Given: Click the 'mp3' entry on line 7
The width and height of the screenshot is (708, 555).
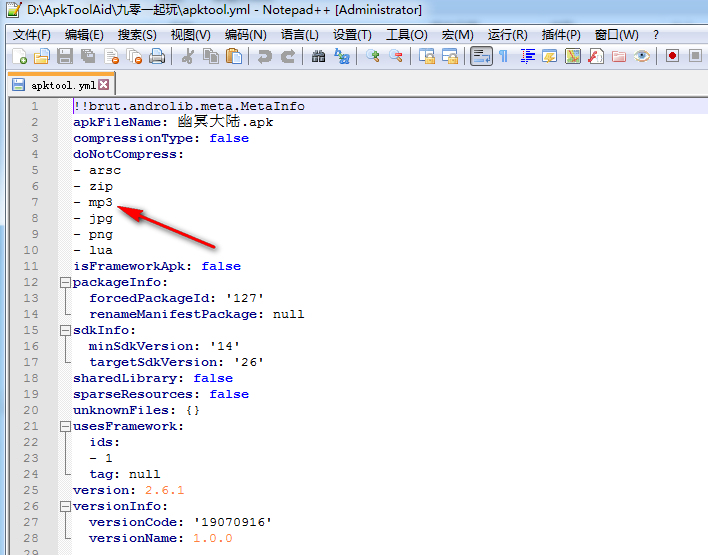Looking at the screenshot, I should (x=100, y=202).
